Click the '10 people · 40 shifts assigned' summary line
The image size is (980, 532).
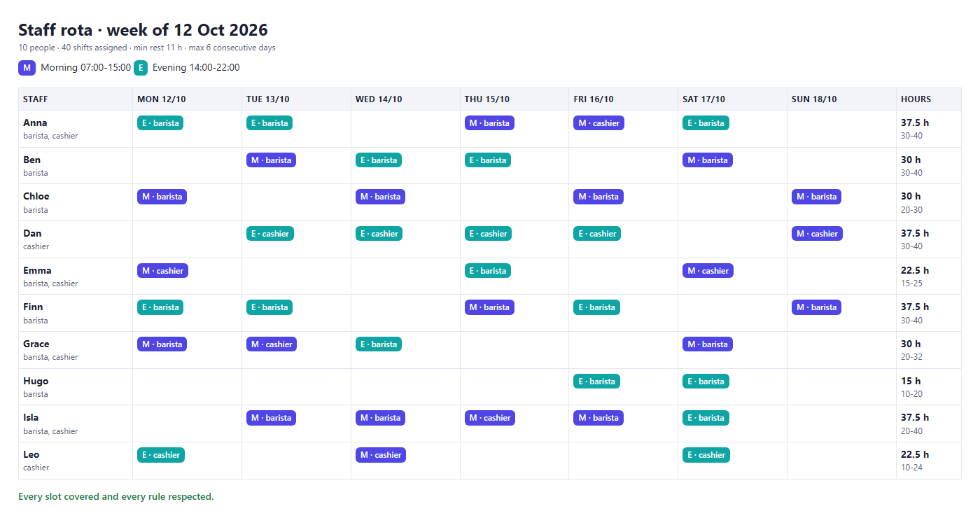147,48
